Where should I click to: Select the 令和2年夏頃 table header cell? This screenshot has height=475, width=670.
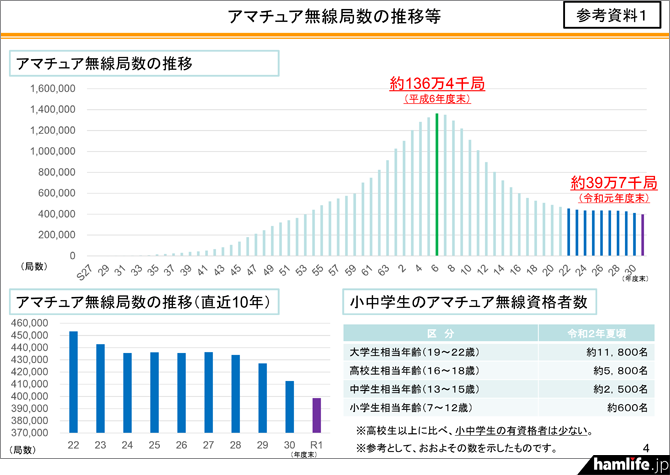(595, 333)
